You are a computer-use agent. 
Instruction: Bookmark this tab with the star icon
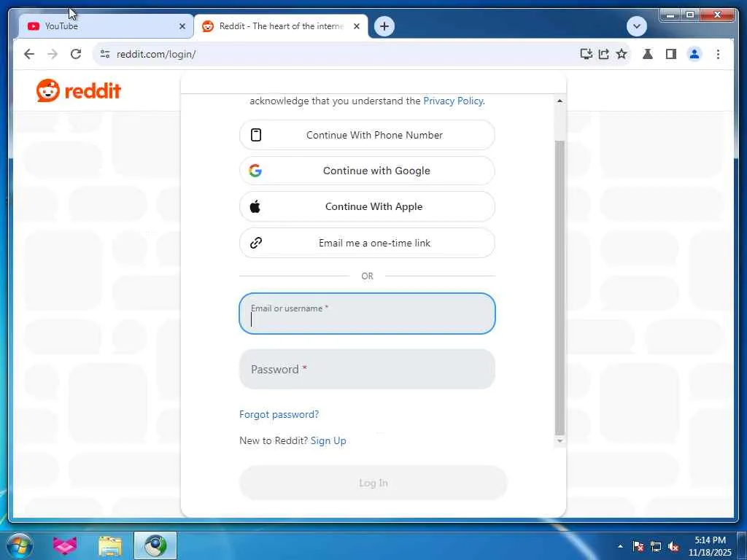(622, 54)
